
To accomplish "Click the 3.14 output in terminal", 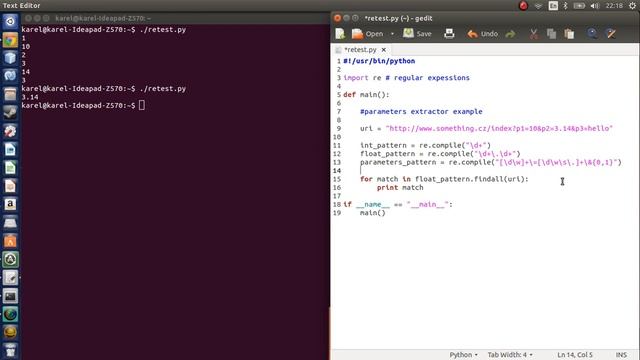I will coord(30,97).
